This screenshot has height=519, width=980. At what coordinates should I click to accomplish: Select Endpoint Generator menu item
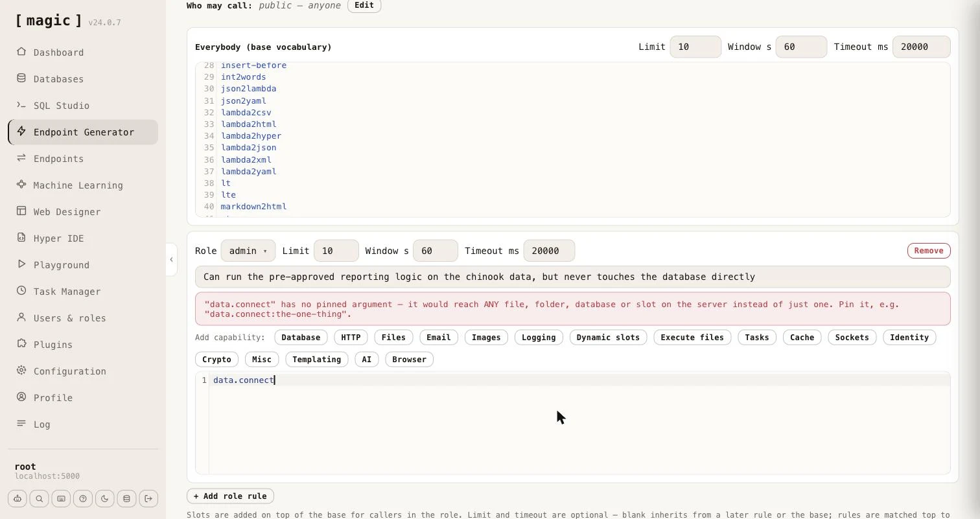(x=83, y=132)
